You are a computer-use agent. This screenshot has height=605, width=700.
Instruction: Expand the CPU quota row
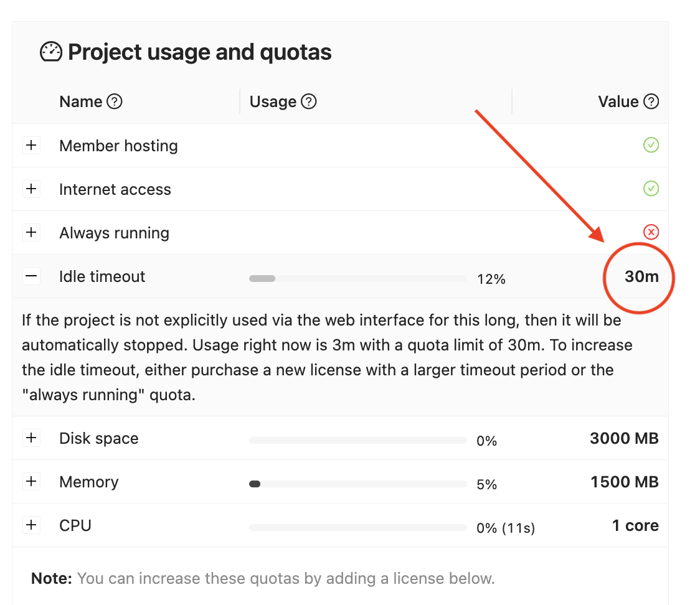coord(31,525)
